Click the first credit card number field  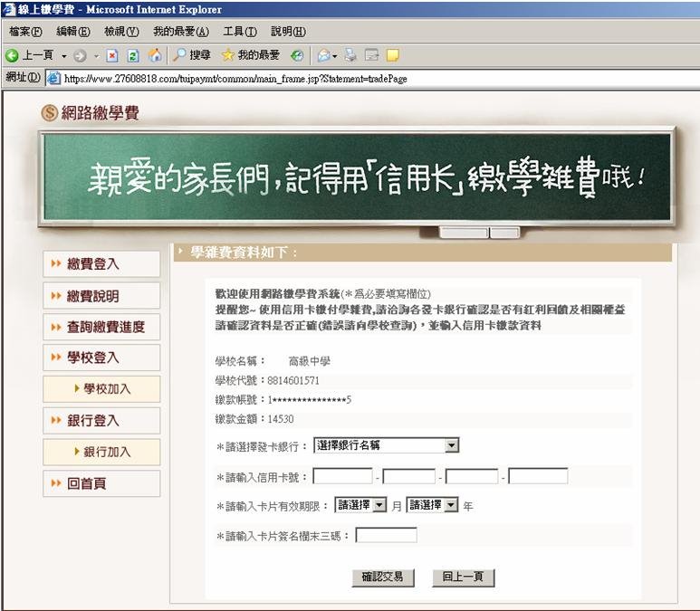tap(343, 476)
